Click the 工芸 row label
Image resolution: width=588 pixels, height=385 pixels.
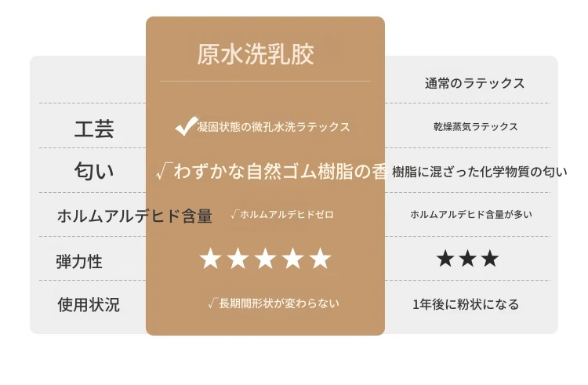(x=94, y=129)
